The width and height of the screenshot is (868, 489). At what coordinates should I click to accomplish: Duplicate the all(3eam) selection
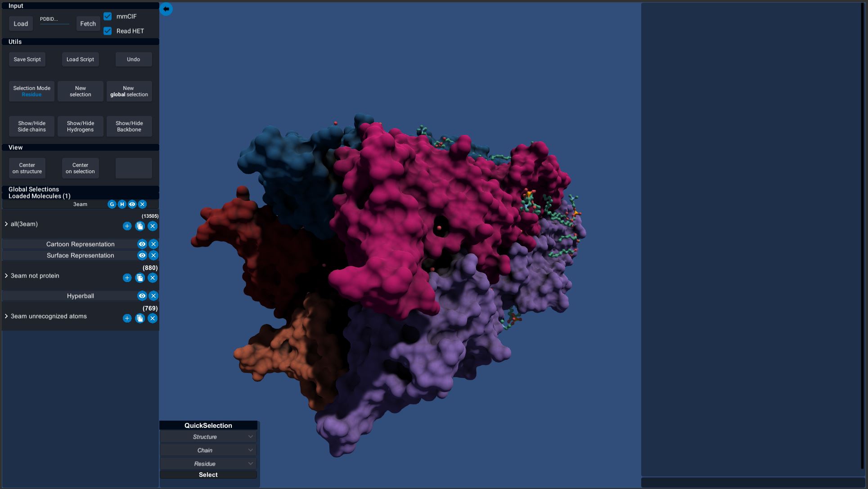pyautogui.click(x=140, y=226)
